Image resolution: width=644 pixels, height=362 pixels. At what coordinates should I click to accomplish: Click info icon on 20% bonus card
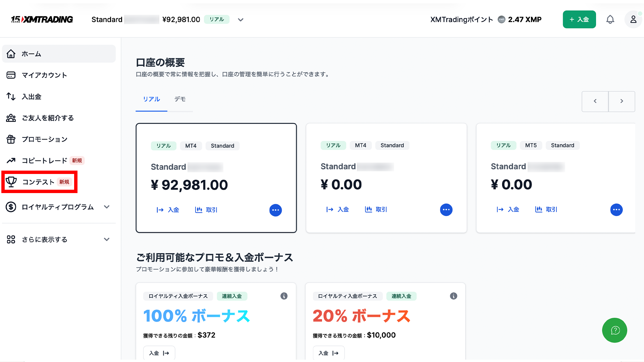(x=453, y=296)
